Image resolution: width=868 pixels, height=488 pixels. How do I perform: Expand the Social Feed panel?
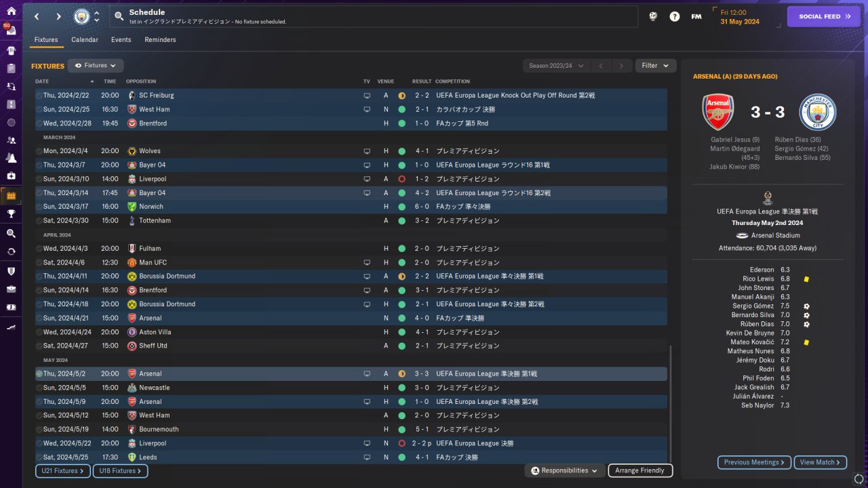click(x=824, y=16)
